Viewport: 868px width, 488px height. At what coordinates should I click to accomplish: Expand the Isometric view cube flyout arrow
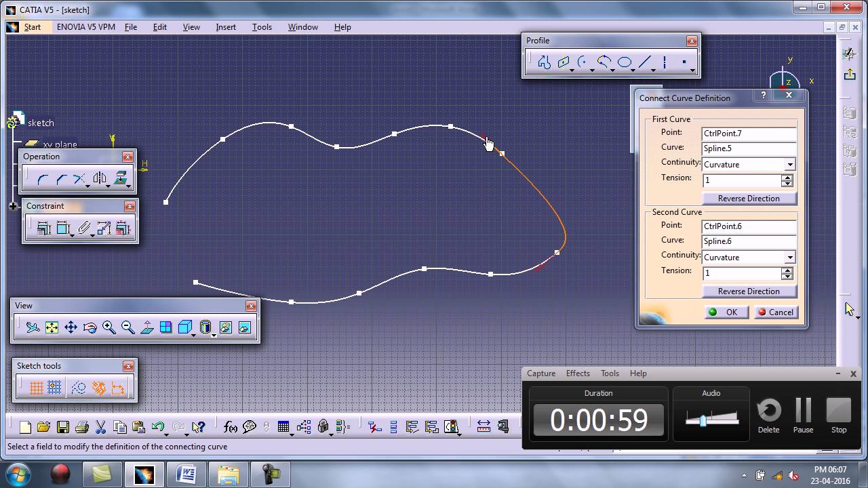pyautogui.click(x=194, y=335)
